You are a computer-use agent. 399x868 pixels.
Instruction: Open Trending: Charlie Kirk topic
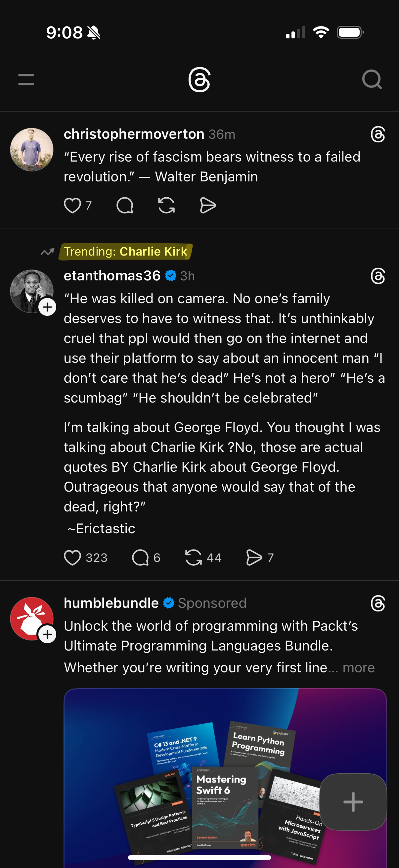[x=125, y=252]
